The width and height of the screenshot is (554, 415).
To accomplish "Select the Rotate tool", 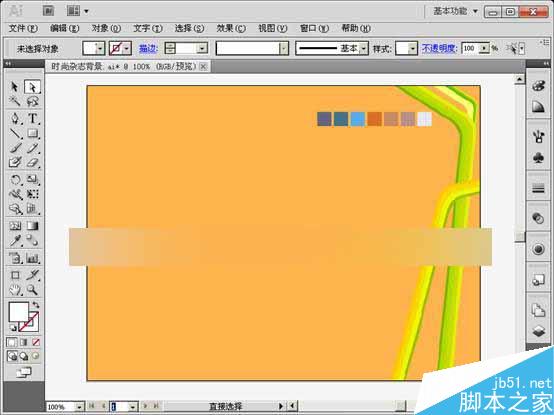I will click(15, 180).
